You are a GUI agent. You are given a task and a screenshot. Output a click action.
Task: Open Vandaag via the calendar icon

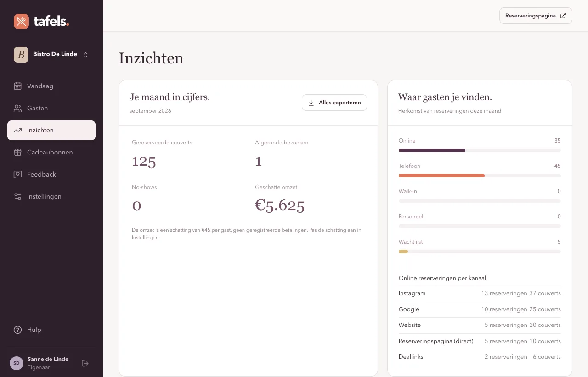17,86
